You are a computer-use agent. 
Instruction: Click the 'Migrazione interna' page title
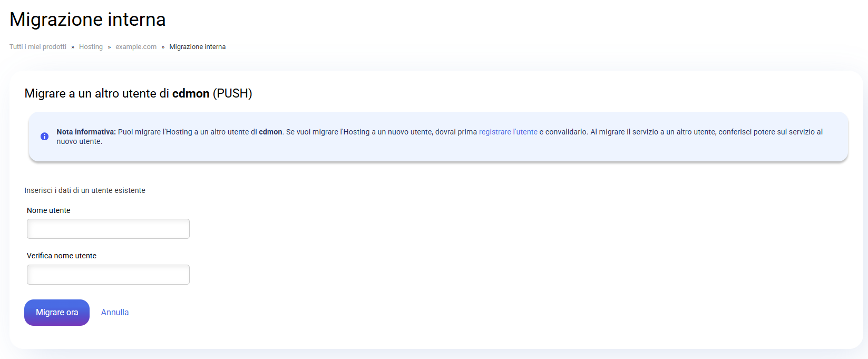coord(87,20)
